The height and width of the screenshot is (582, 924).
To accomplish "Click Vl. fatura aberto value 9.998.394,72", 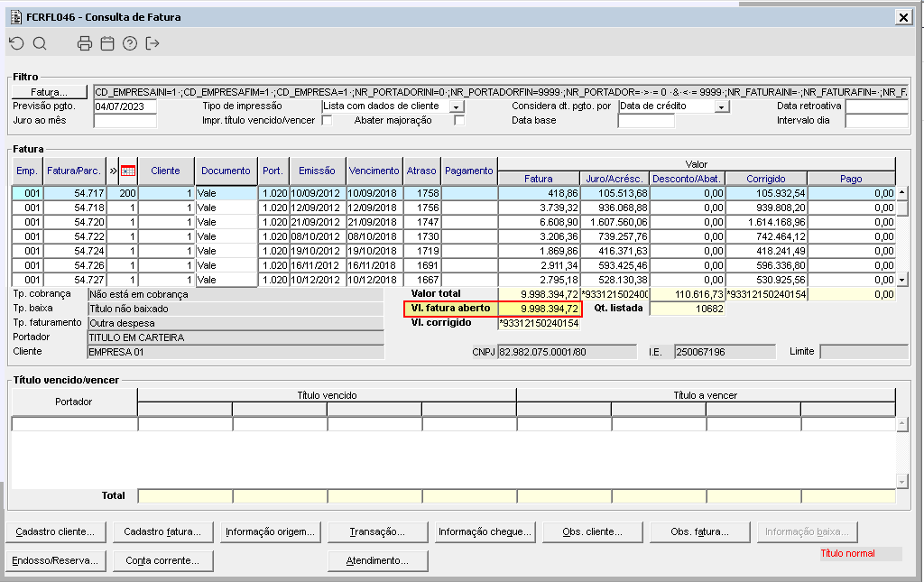I will click(540, 309).
